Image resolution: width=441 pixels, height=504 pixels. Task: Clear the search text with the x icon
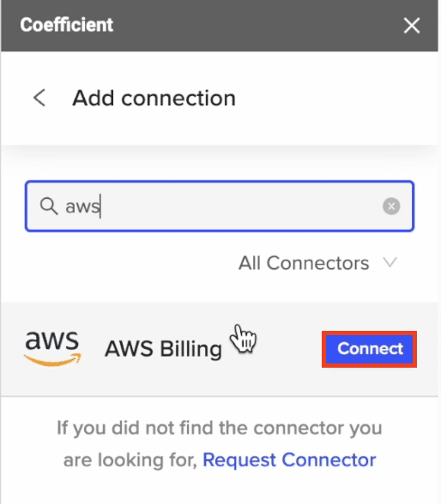[391, 206]
